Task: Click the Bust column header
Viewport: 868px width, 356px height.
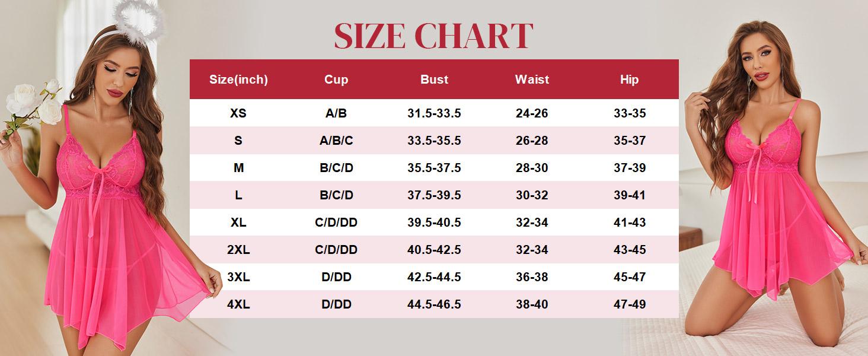Action: (434, 80)
